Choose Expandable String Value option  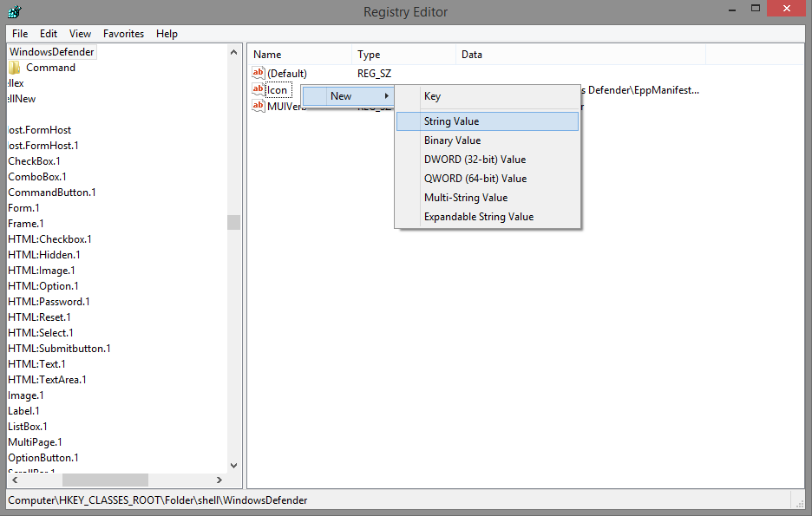pos(488,217)
